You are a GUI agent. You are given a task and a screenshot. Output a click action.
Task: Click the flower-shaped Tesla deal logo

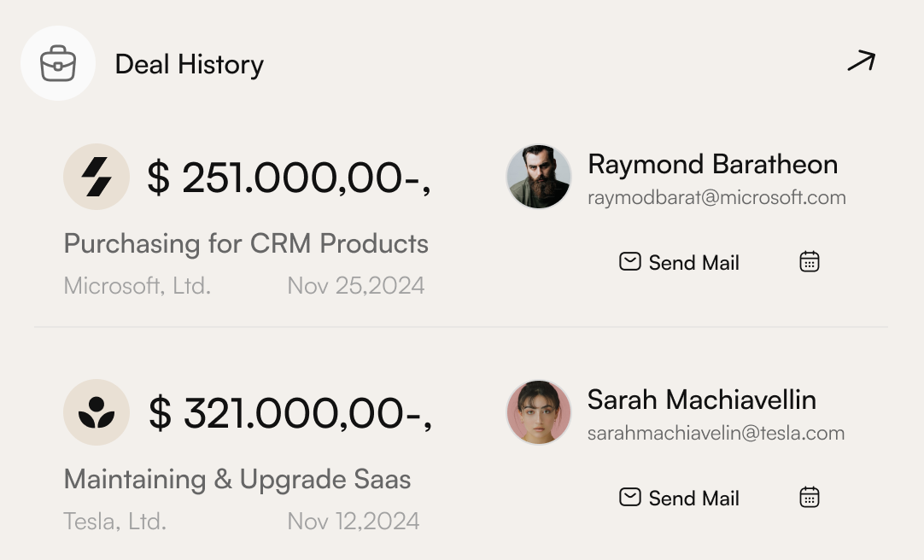(96, 412)
